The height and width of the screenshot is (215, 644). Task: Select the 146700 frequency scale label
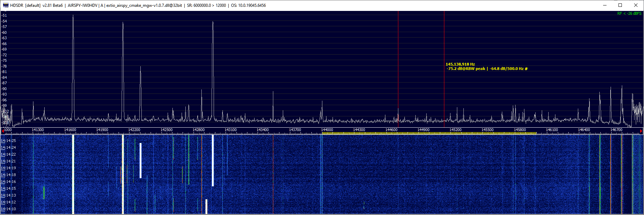tap(616, 130)
